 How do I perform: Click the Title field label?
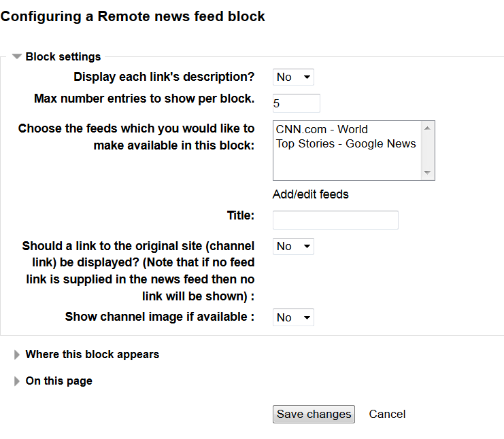pyautogui.click(x=241, y=215)
